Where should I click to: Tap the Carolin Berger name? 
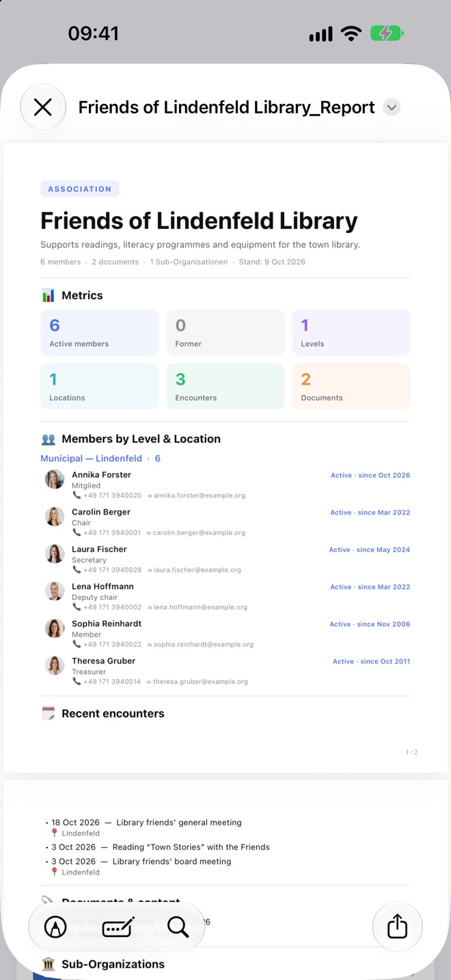pyautogui.click(x=101, y=512)
